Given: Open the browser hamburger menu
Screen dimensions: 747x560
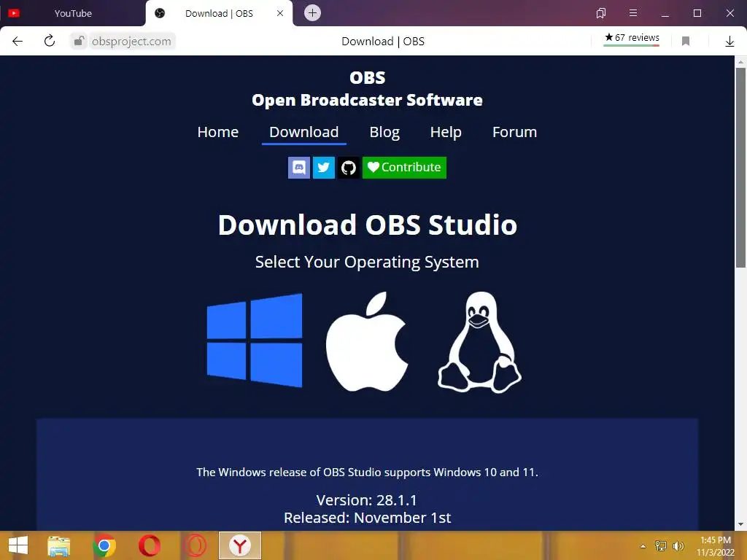Looking at the screenshot, I should tap(633, 13).
